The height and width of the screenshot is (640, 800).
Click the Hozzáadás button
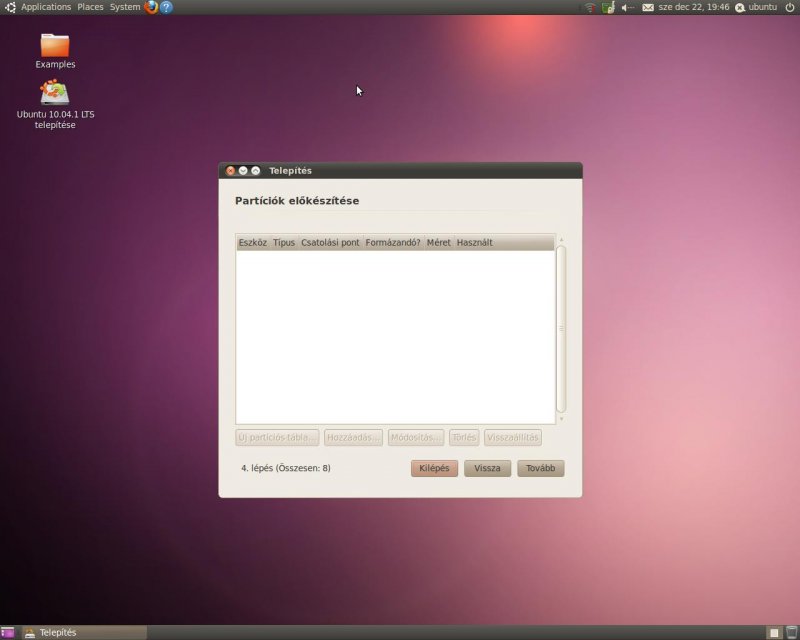(x=353, y=437)
